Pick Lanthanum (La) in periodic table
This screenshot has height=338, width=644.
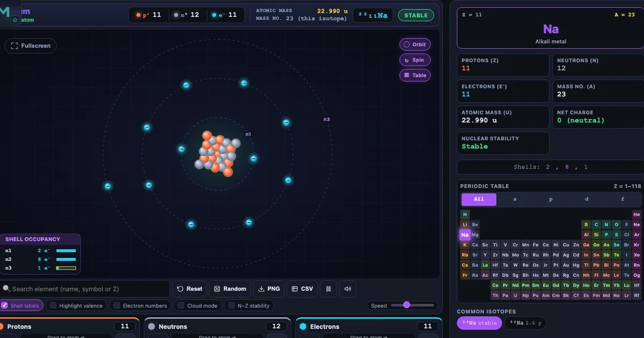(x=485, y=265)
